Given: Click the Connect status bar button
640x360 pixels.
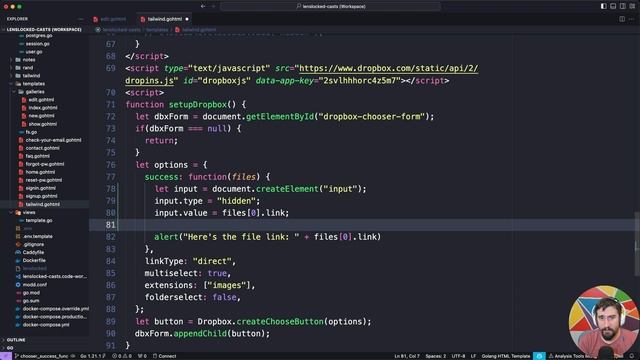Looking at the screenshot, I should 164,356.
